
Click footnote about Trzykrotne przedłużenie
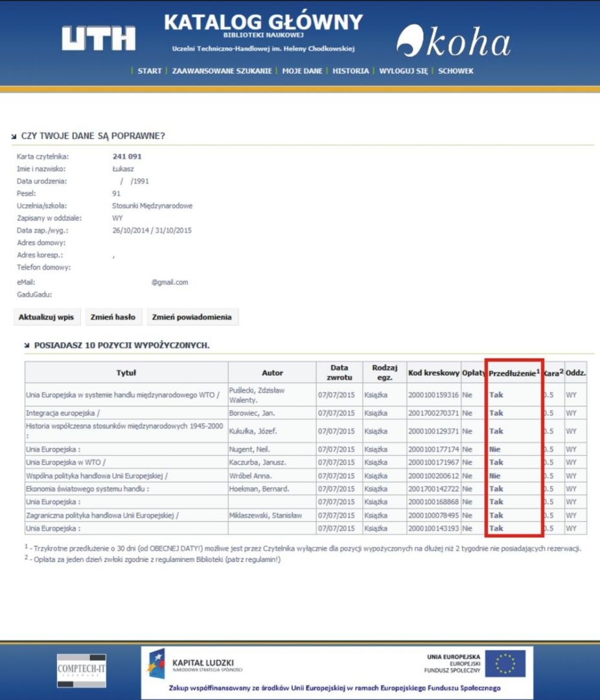pos(303,548)
